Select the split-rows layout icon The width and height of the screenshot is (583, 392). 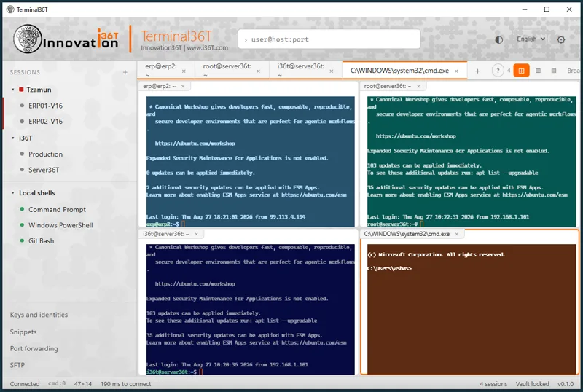pyautogui.click(x=538, y=70)
